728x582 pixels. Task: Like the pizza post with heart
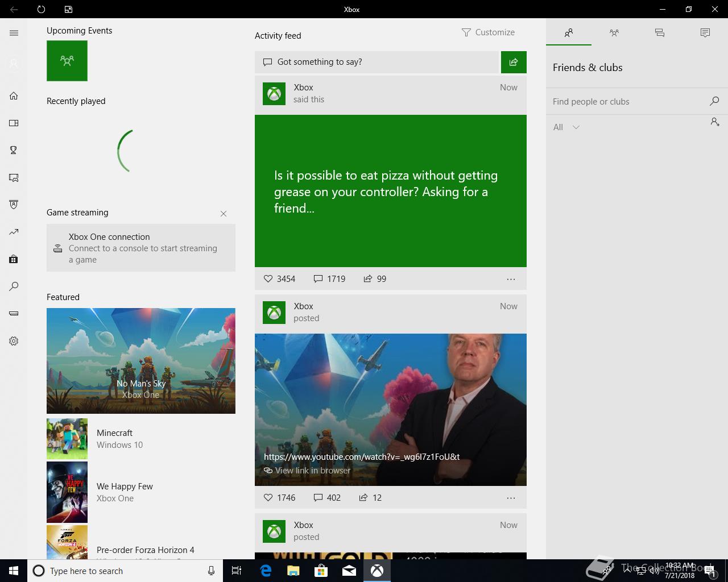pyautogui.click(x=268, y=278)
